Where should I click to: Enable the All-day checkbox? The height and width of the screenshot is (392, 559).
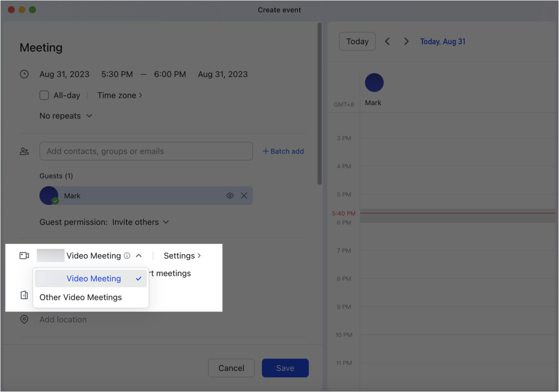(x=44, y=95)
